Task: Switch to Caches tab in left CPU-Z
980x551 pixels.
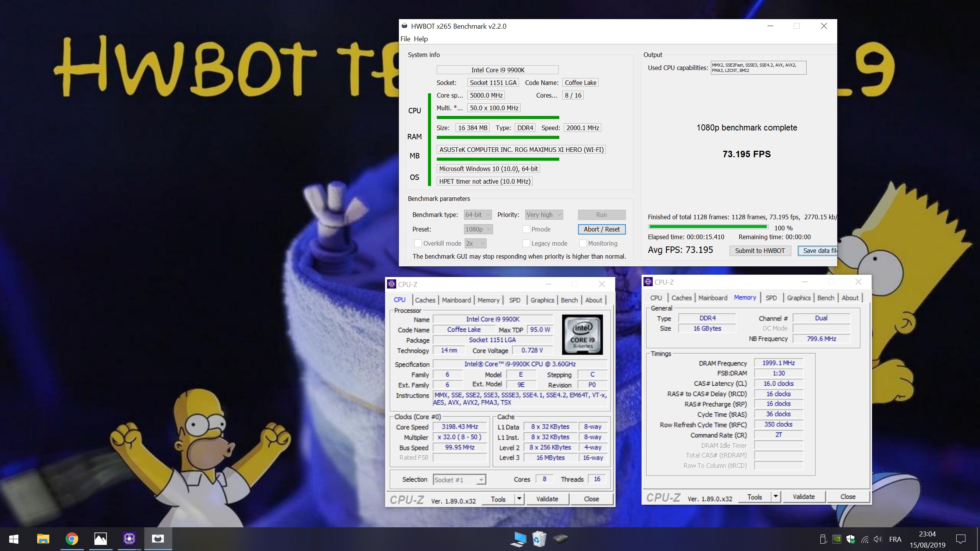Action: tap(425, 300)
